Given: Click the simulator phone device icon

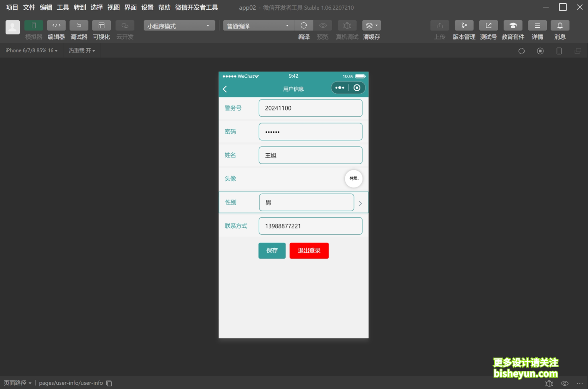Looking at the screenshot, I should tap(559, 51).
